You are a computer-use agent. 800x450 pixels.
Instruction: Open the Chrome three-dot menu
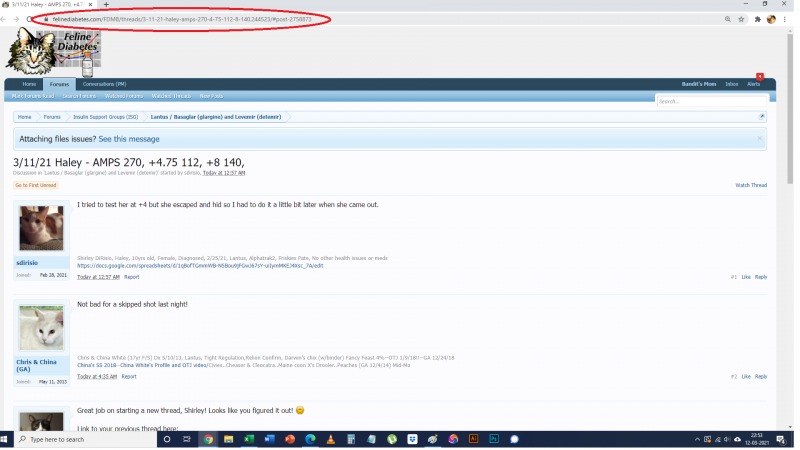pos(787,19)
